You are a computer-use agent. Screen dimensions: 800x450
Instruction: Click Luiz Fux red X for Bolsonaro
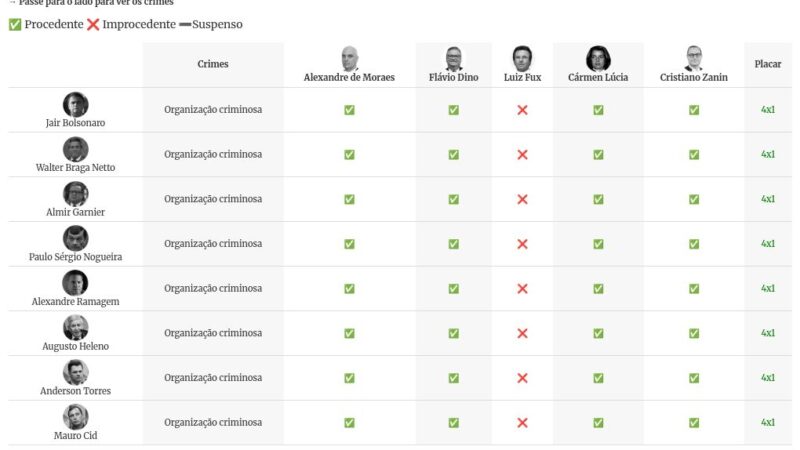tap(522, 110)
